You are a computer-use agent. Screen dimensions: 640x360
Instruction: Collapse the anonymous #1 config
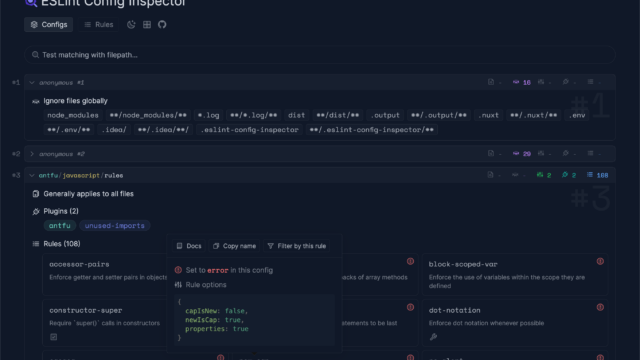coord(32,82)
